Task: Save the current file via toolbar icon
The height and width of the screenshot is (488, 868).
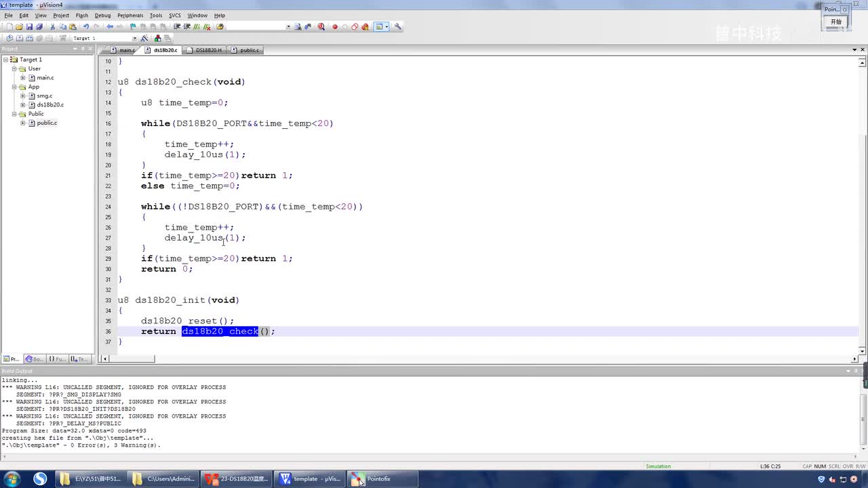Action: pos(29,27)
